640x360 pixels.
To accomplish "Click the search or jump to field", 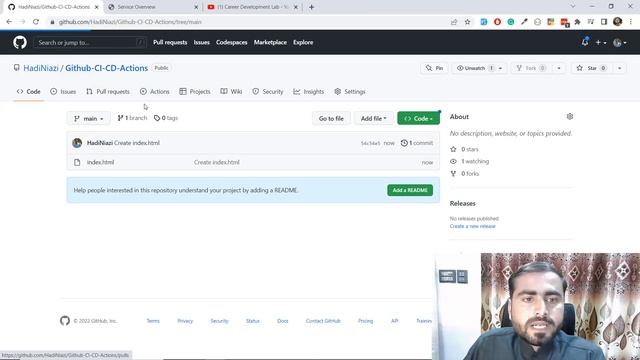I will [x=90, y=42].
